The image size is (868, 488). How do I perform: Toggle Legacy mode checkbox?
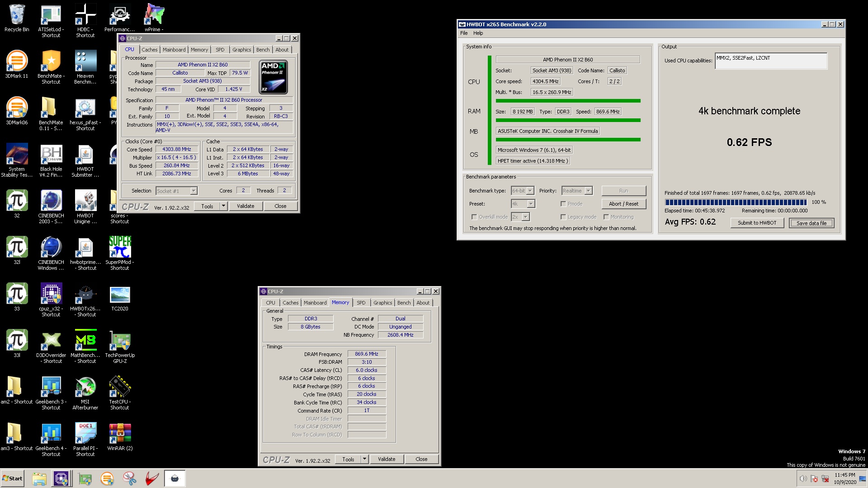[x=563, y=217]
